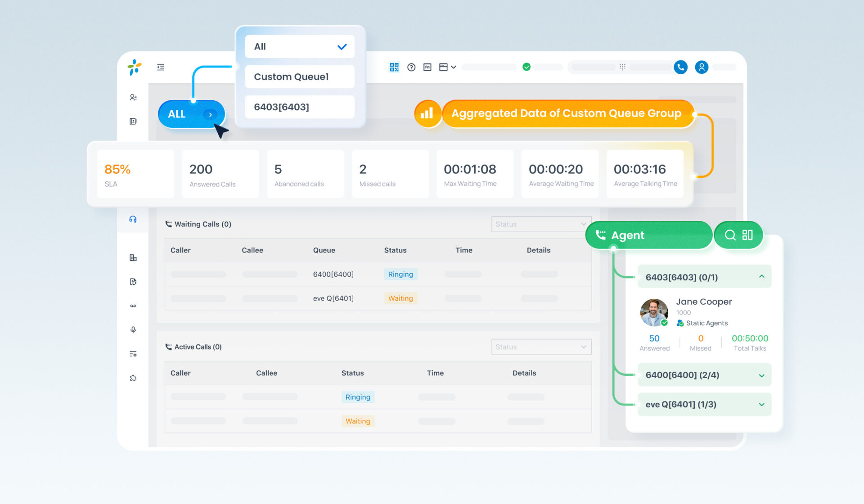
Task: Open Waiting Calls Status dropdown
Action: click(x=541, y=224)
